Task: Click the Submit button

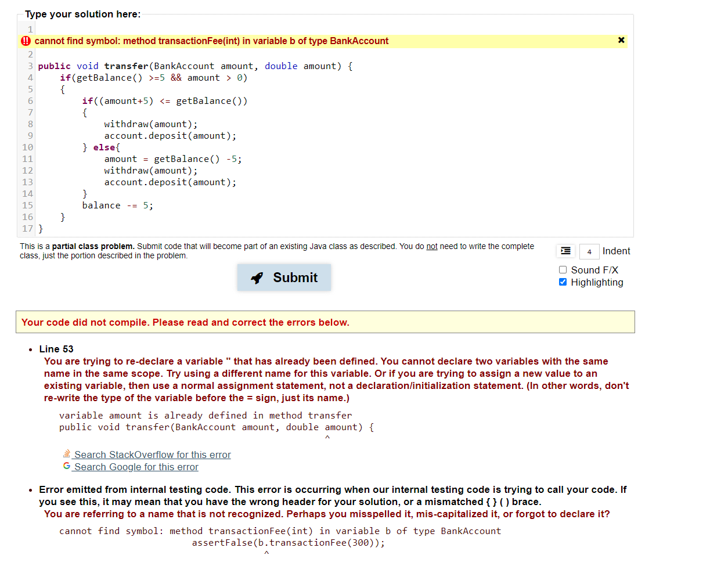Action: (284, 277)
